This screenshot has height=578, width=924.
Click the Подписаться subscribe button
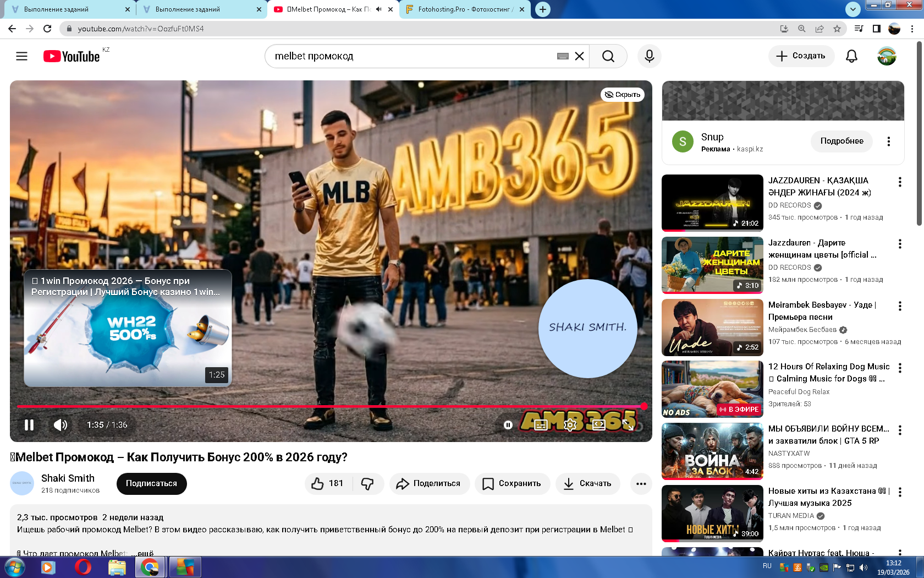click(151, 483)
